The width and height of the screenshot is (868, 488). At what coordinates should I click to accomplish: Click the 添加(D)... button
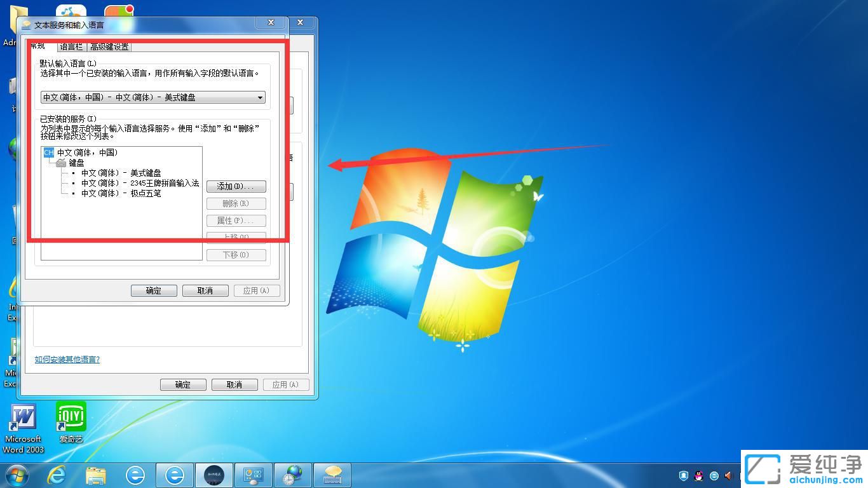pyautogui.click(x=236, y=186)
